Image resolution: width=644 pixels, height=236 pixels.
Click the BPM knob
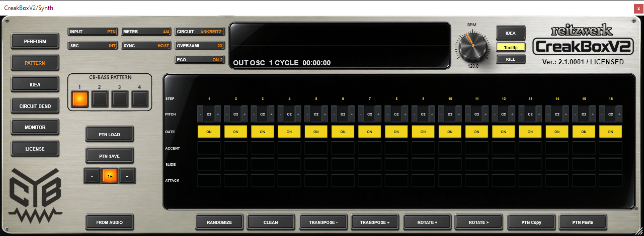click(x=473, y=46)
